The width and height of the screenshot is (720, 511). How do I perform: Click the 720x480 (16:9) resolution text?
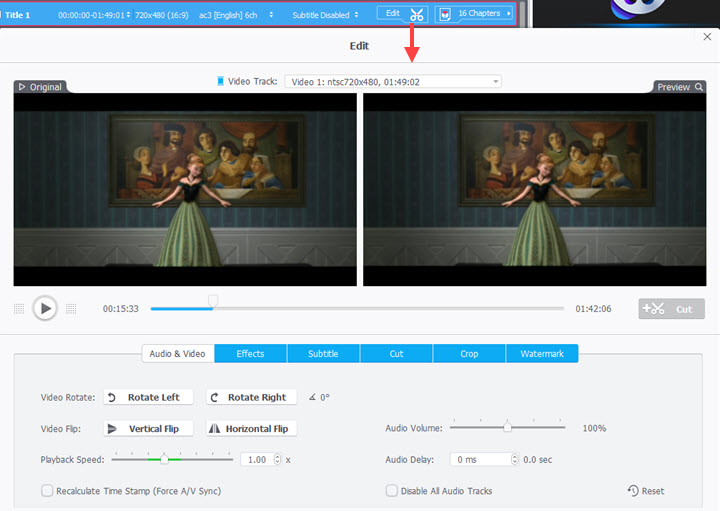click(162, 15)
